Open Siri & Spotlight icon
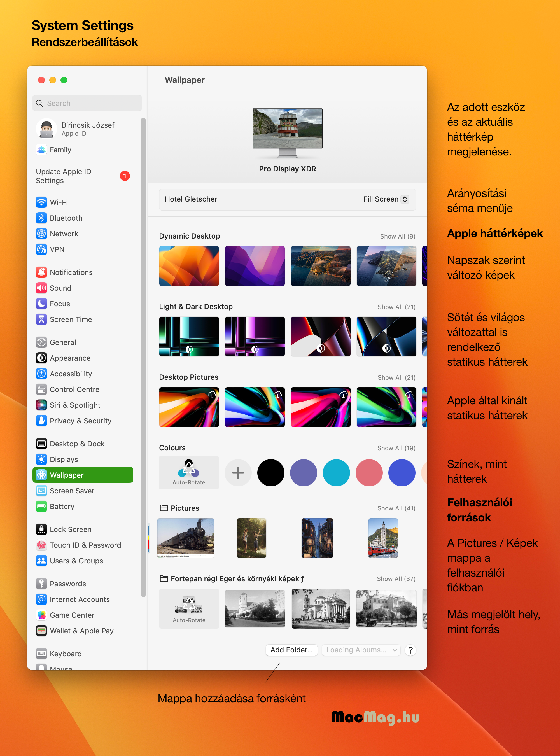This screenshot has height=756, width=560. pyautogui.click(x=41, y=405)
